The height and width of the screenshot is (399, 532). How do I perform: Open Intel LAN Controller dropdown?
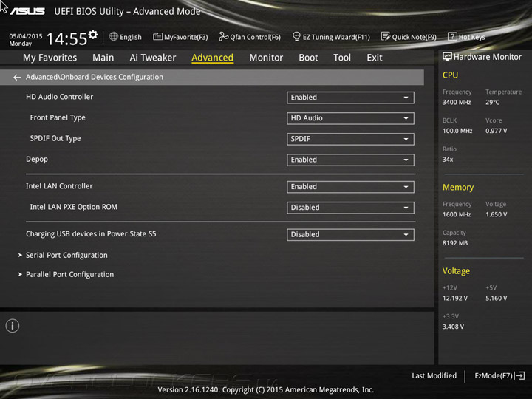(350, 187)
